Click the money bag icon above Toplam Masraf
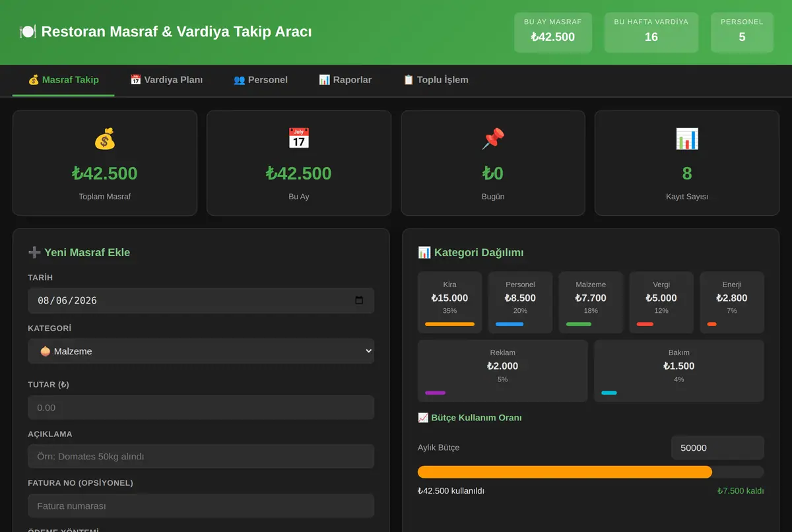The height and width of the screenshot is (532, 792). pos(104,139)
